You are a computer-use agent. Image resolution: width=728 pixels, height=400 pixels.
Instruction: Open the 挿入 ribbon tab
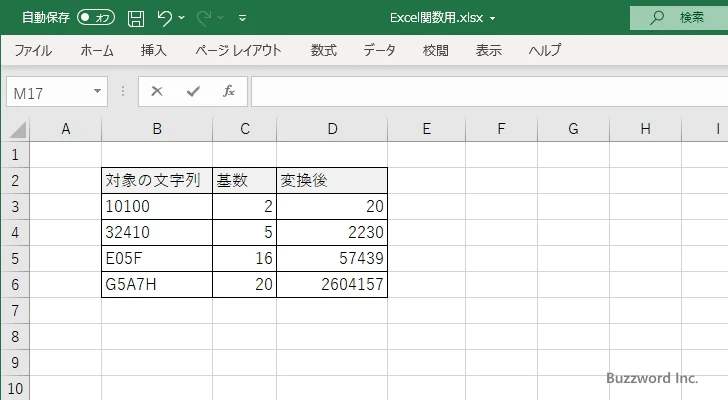coord(154,50)
